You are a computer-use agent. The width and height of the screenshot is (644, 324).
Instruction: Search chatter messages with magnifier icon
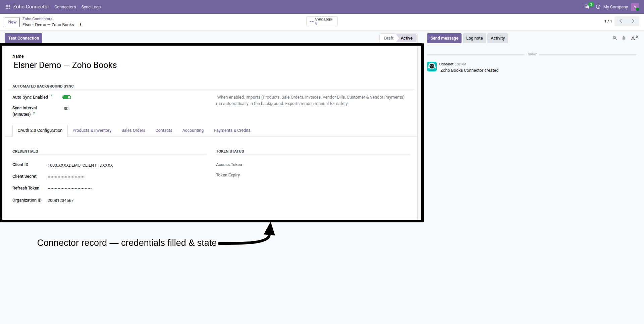click(x=615, y=38)
